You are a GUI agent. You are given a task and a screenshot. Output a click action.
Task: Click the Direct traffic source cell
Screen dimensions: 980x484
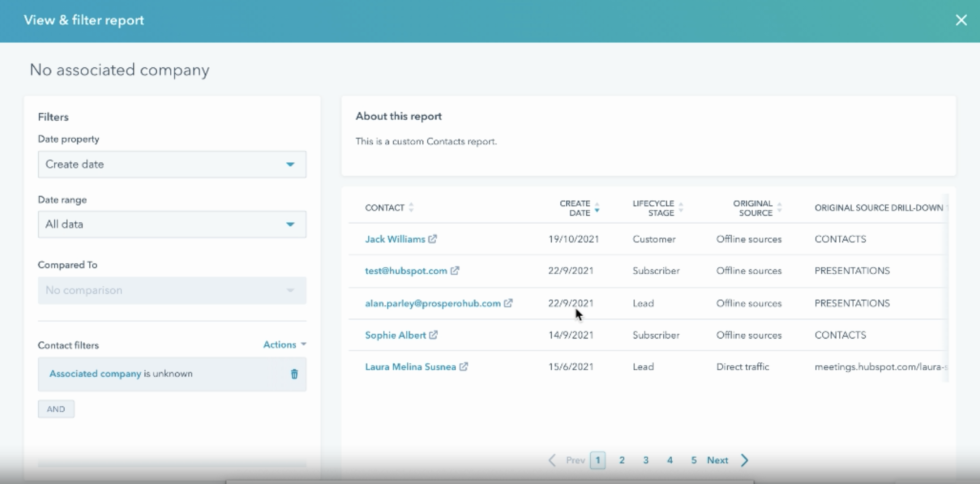(x=743, y=367)
